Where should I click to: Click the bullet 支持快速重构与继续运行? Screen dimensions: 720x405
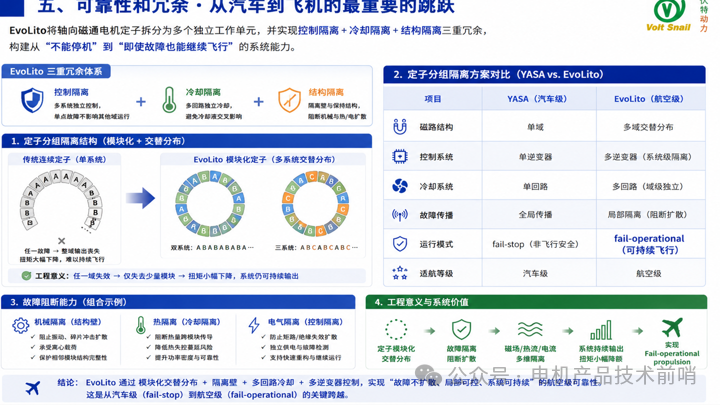tap(305, 357)
